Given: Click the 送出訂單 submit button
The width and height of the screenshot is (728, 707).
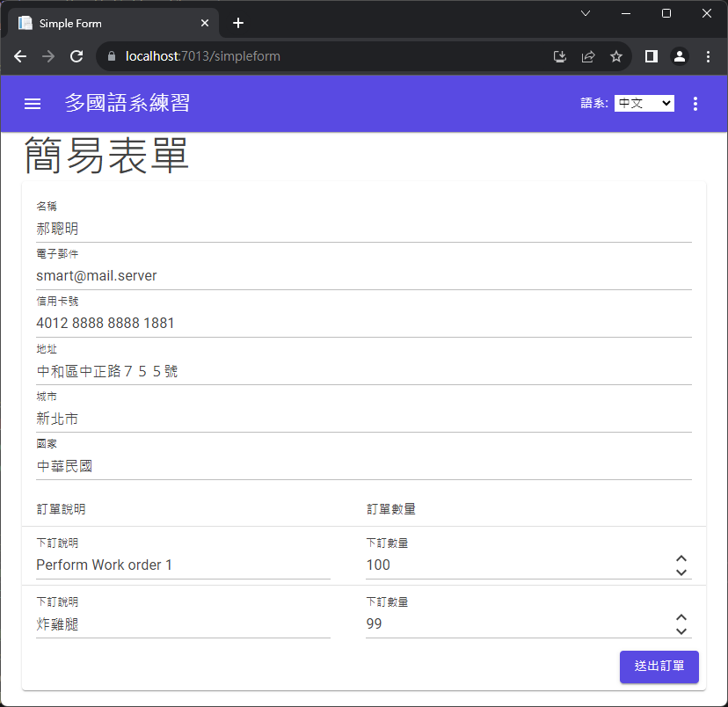Looking at the screenshot, I should click(659, 667).
